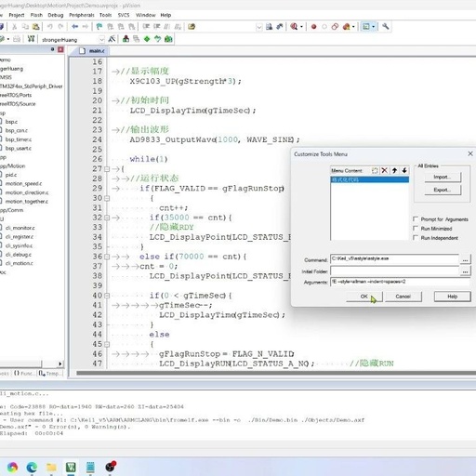Click the Paste toolbar icon
Viewport: 476px width, 476px height.
click(x=36, y=27)
